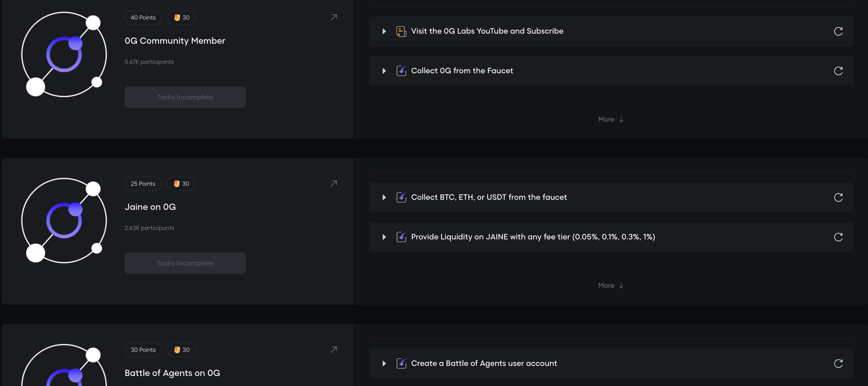The image size is (868, 386).
Task: Expand Create a Battle of Agents account task
Action: [384, 363]
